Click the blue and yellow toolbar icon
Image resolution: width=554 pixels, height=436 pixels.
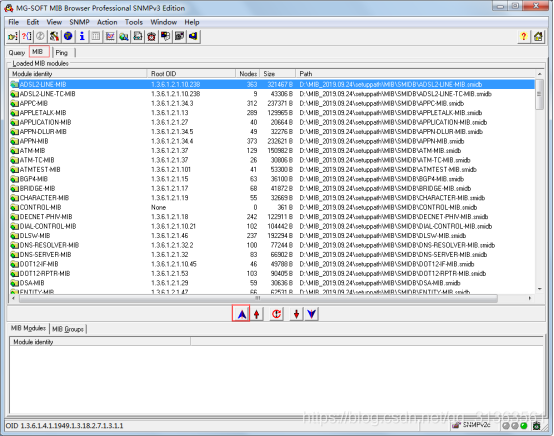(x=193, y=36)
